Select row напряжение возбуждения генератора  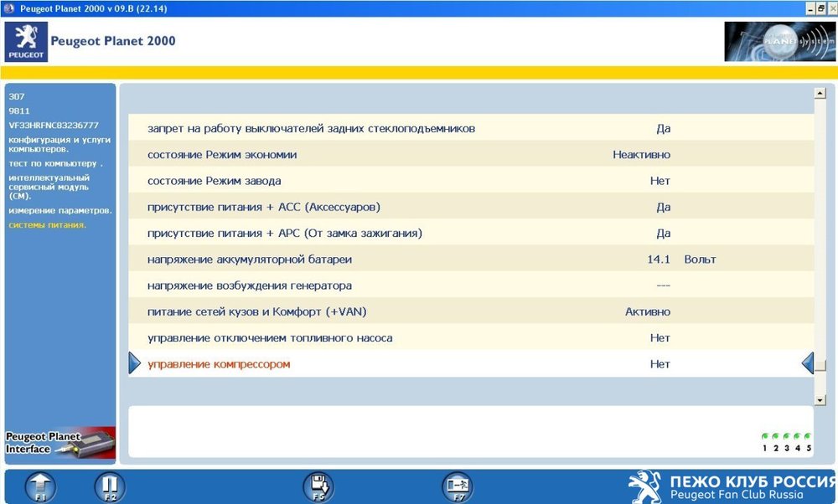pos(471,285)
